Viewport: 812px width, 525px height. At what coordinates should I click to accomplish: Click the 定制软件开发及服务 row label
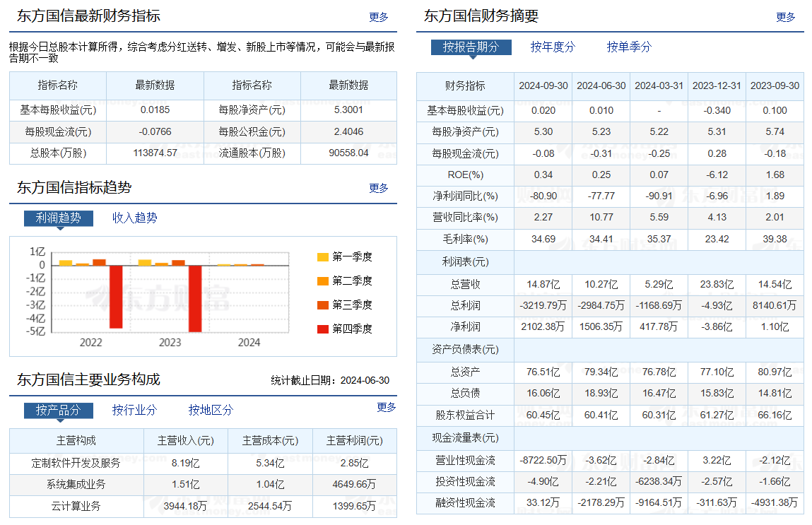tap(76, 463)
